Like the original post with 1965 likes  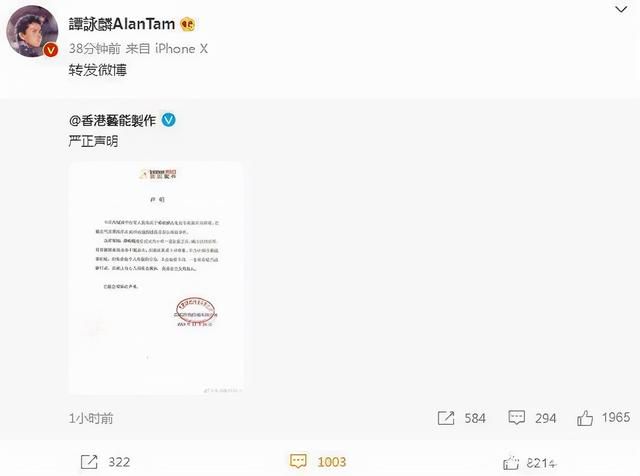584,418
